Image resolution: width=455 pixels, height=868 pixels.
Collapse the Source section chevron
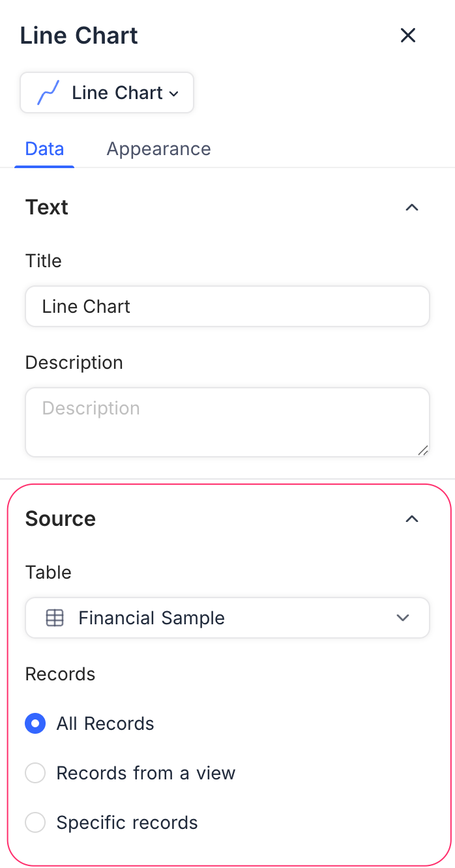(x=411, y=519)
